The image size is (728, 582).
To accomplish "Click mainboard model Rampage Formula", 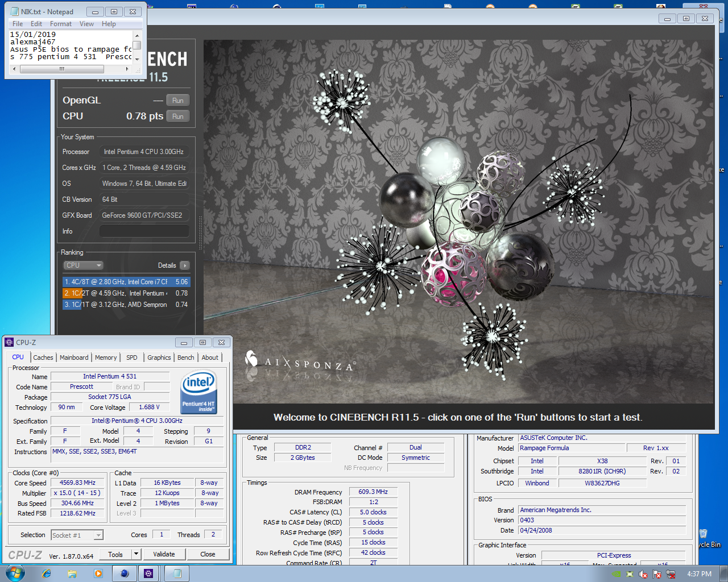I will point(572,448).
